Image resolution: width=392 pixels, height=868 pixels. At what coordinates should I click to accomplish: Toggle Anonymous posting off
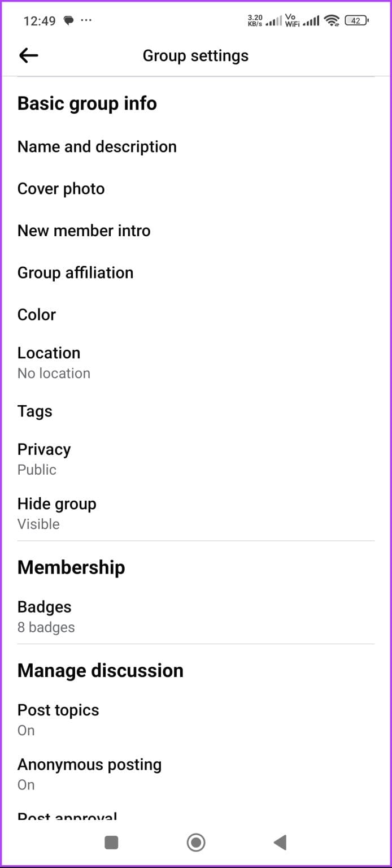pyautogui.click(x=89, y=771)
